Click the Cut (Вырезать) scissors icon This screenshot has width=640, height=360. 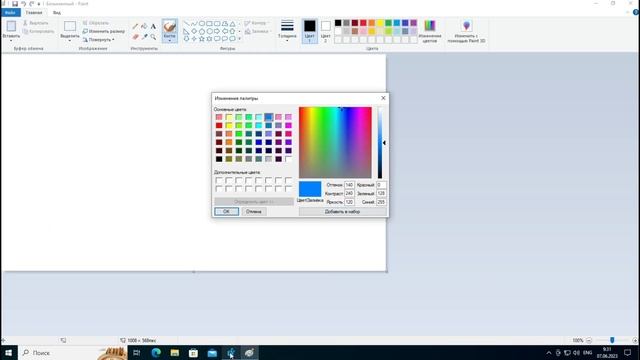pyautogui.click(x=25, y=23)
